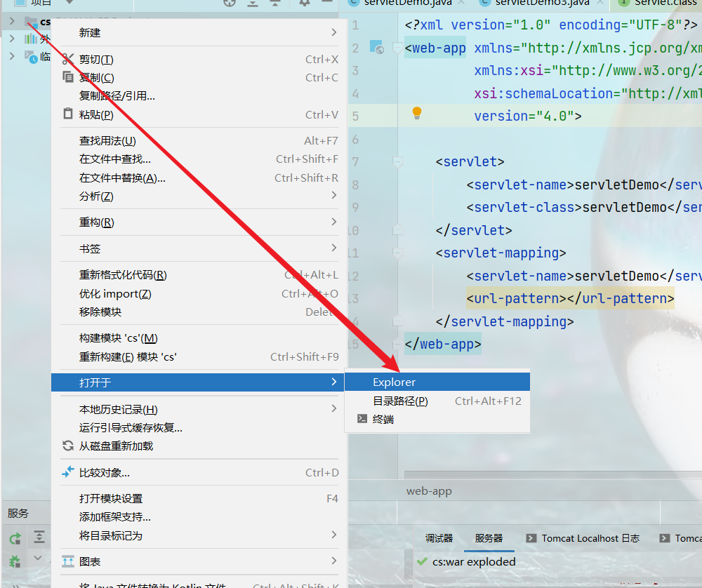Click the gutter icon on line 2
This screenshot has height=588, width=702.
point(376,46)
